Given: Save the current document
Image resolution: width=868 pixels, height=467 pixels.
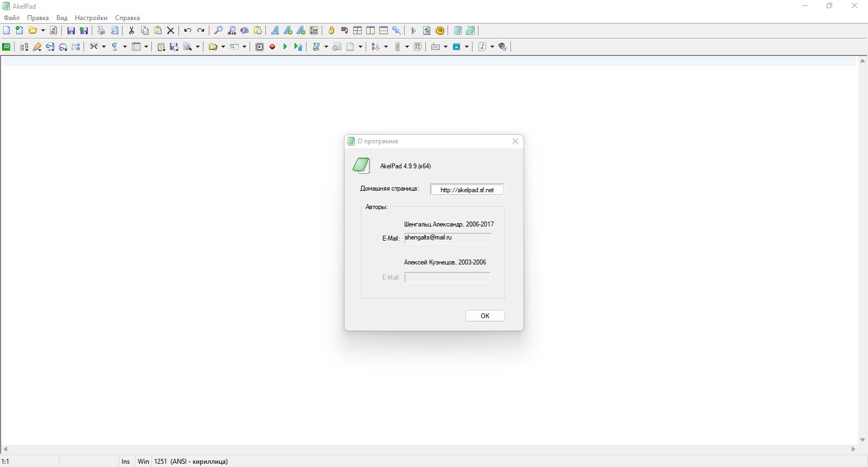Looking at the screenshot, I should tap(71, 30).
